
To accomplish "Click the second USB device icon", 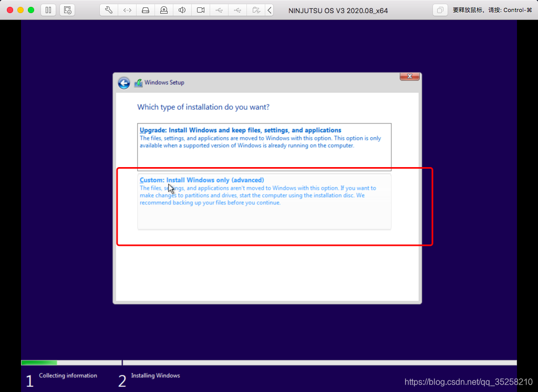I will tap(237, 10).
